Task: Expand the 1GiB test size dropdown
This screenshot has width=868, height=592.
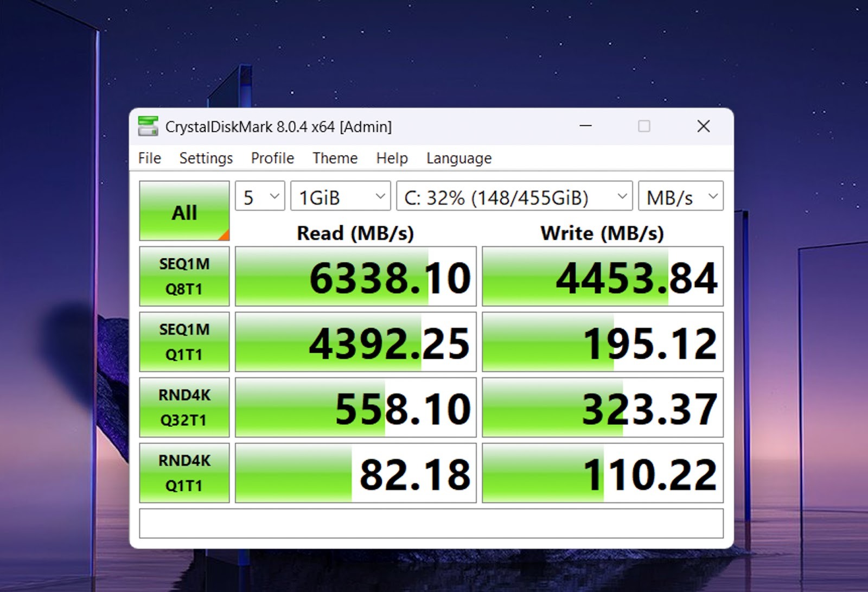Action: point(341,196)
